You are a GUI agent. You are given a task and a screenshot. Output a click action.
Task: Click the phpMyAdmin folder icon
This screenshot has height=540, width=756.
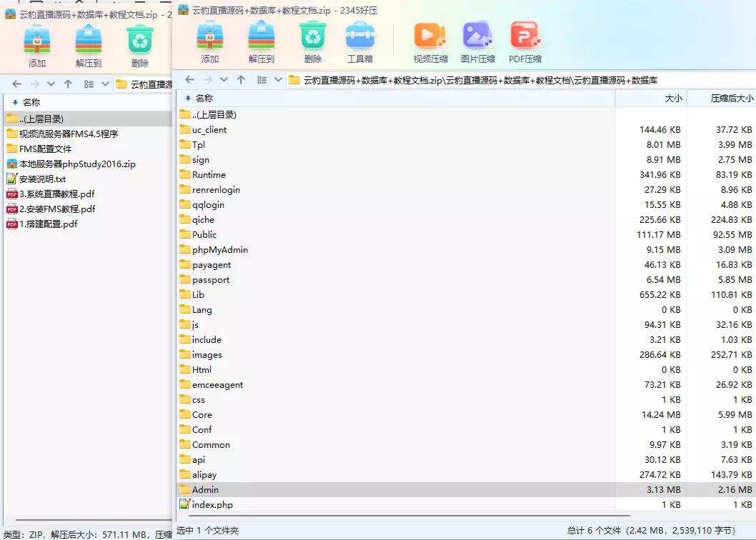click(x=184, y=250)
